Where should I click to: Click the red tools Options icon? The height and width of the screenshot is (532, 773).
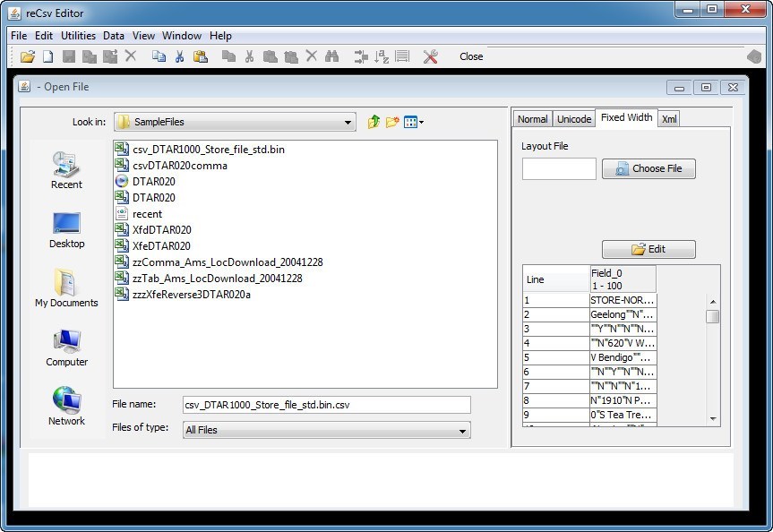(430, 56)
